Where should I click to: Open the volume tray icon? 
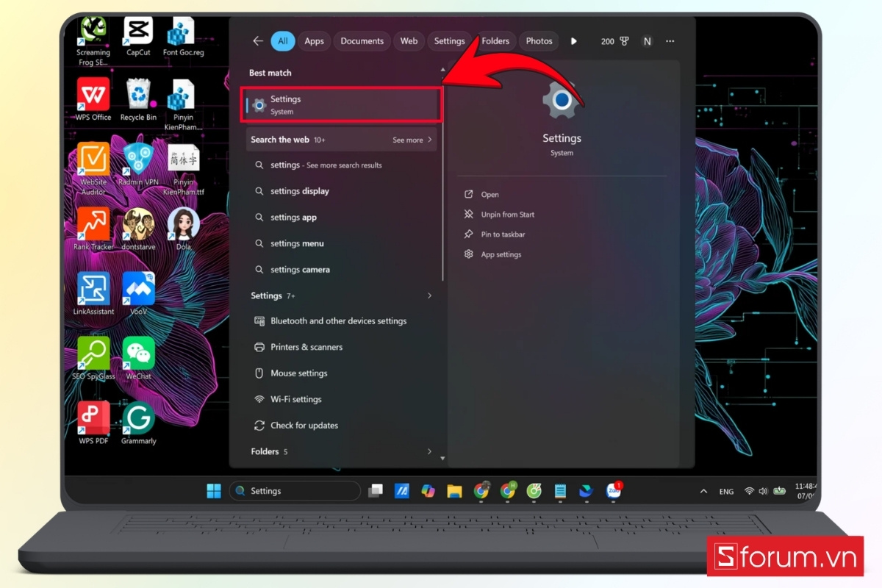(x=763, y=491)
